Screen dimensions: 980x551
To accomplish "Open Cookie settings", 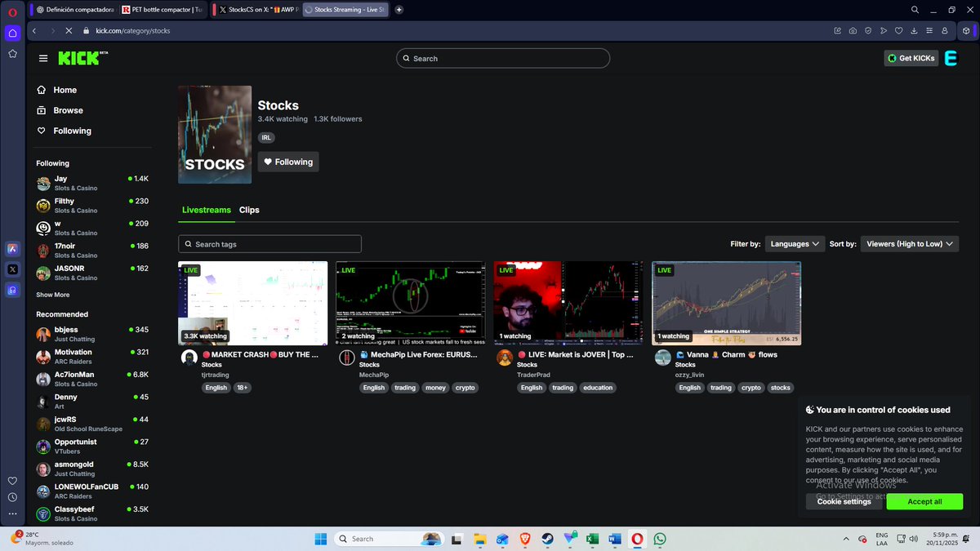I will click(844, 501).
